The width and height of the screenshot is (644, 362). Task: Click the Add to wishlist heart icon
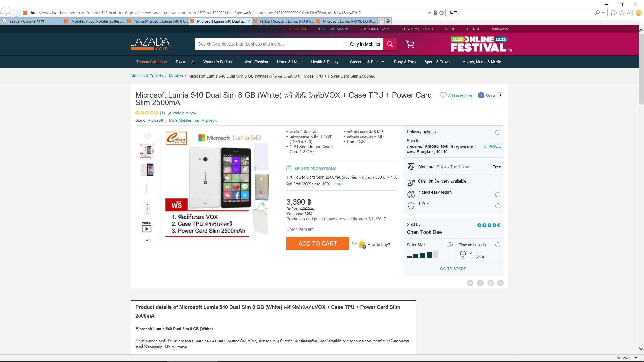pyautogui.click(x=443, y=95)
